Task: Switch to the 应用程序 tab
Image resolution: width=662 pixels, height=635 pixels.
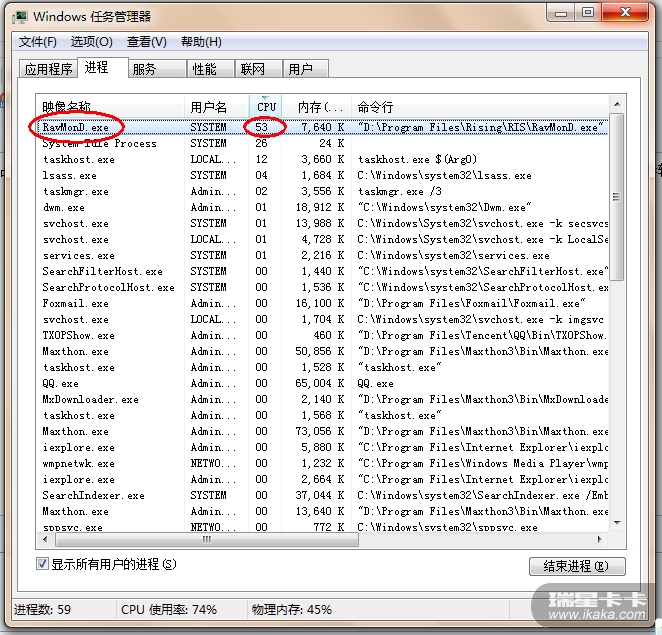Action: [49, 69]
